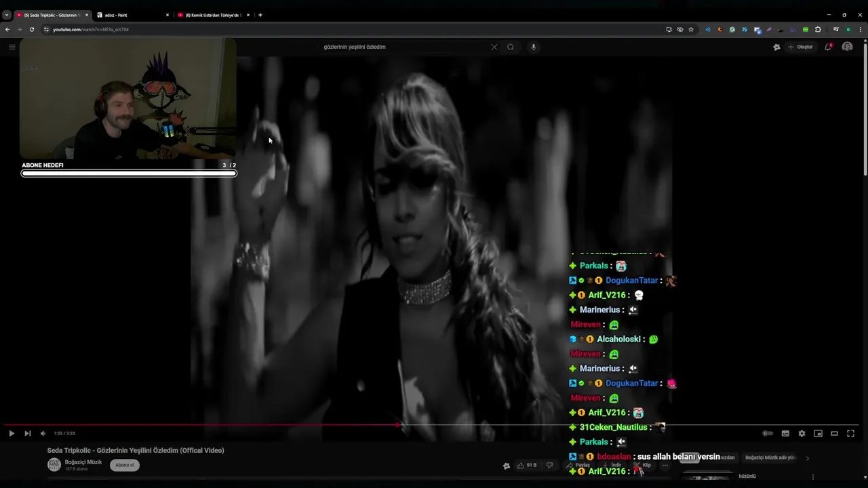Open the tab search dropdown
This screenshot has width=868, height=488.
point(7,15)
